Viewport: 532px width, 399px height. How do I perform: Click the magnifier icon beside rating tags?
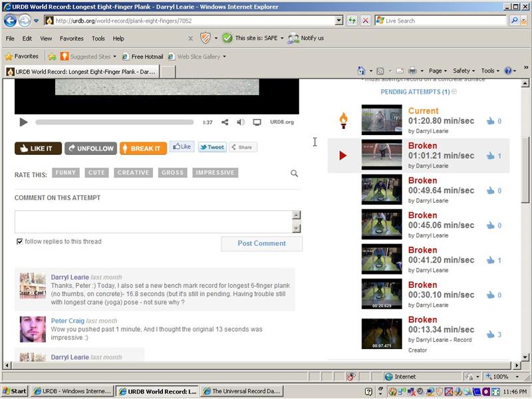tap(294, 174)
